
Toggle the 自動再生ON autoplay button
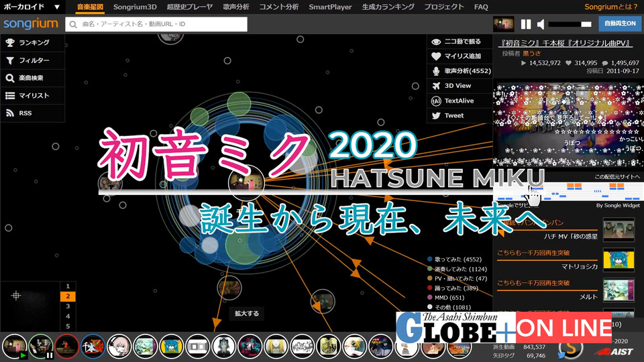click(x=620, y=24)
